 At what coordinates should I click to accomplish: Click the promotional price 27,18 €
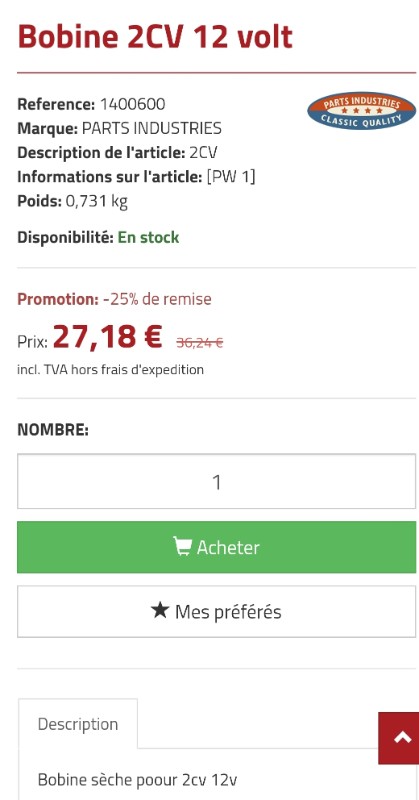[x=108, y=337]
